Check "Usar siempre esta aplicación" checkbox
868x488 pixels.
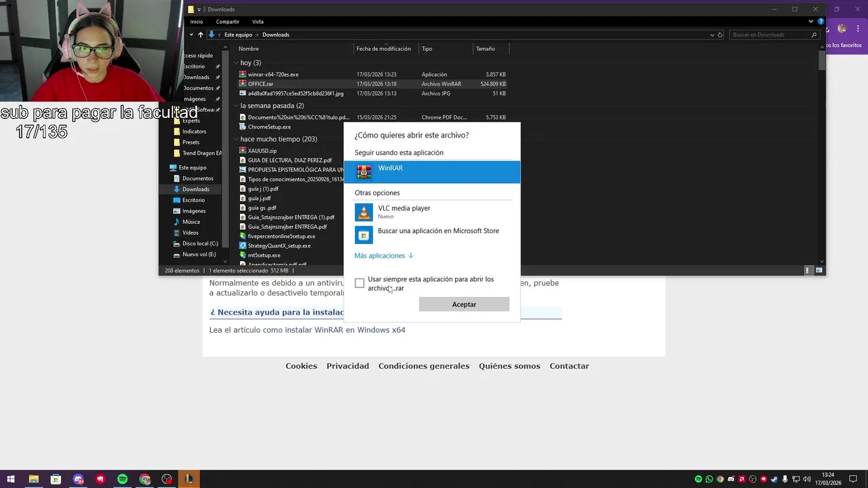(359, 283)
